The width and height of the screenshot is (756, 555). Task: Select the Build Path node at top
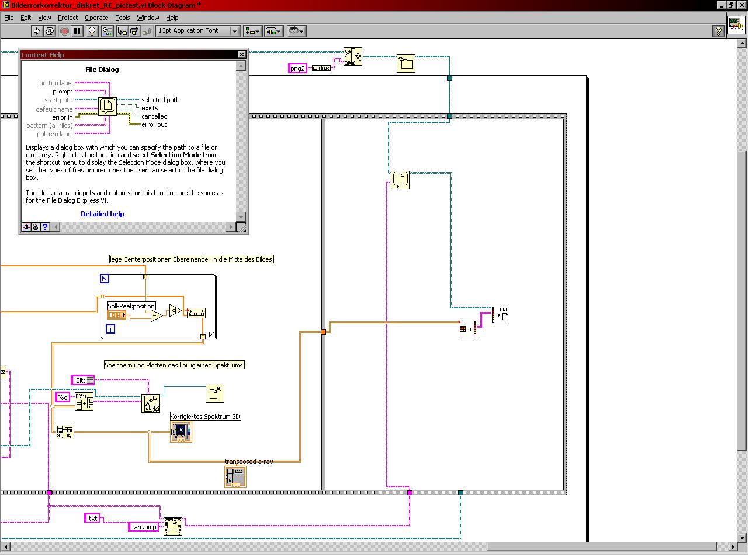pos(352,56)
